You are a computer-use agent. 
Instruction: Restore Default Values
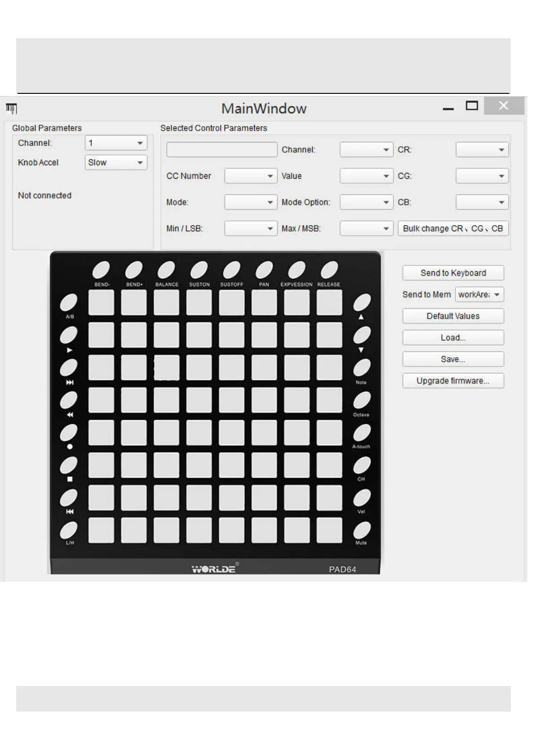pos(453,316)
